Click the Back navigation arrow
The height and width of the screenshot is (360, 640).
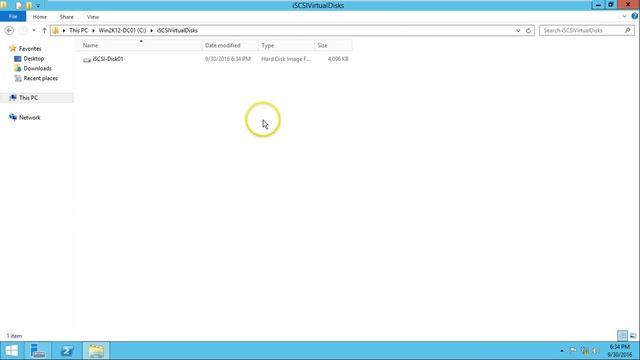point(9,31)
